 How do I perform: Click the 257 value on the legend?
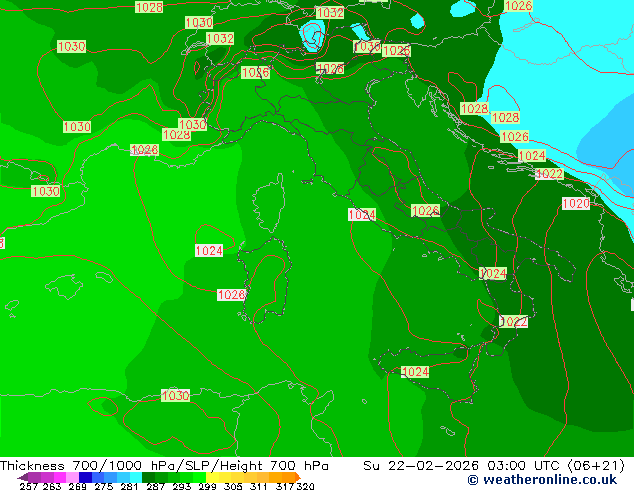[28, 486]
